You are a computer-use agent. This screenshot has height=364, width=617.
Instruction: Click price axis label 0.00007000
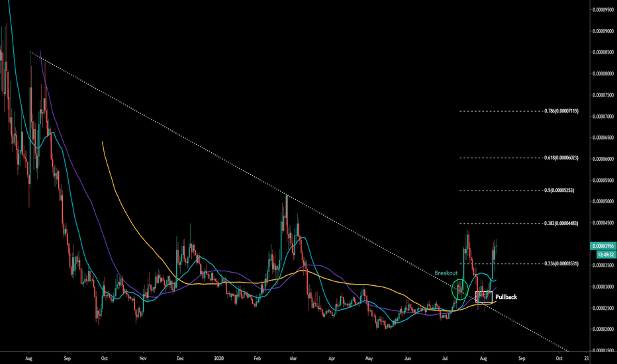pos(603,116)
